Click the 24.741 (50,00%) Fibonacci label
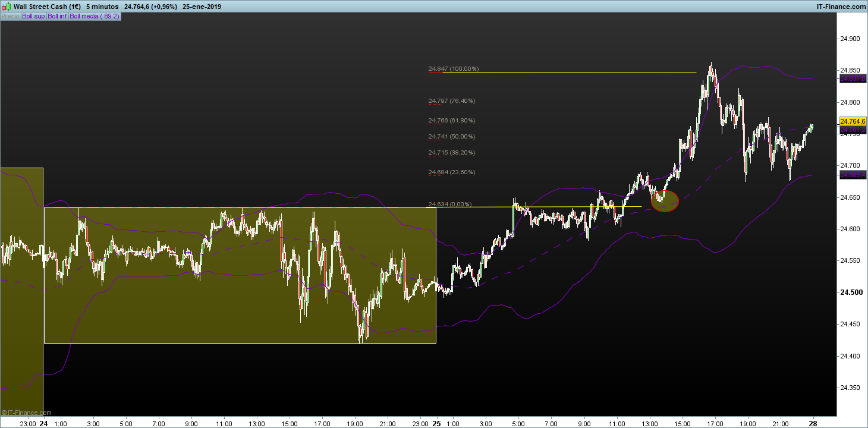 pos(451,137)
